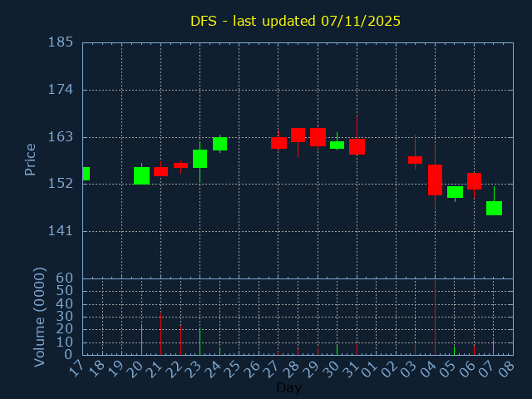This screenshot has width=532, height=399.
Task: Click the 163 price axis label
Action: click(61, 136)
